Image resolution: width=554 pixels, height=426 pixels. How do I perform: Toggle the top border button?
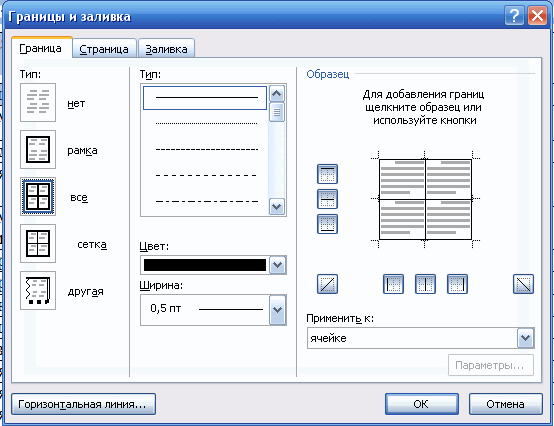[327, 174]
